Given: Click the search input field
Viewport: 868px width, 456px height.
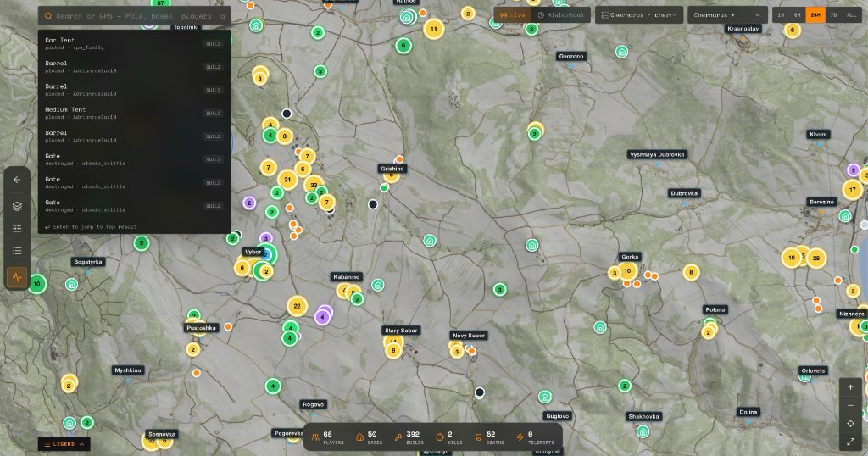Looking at the screenshot, I should [135, 16].
